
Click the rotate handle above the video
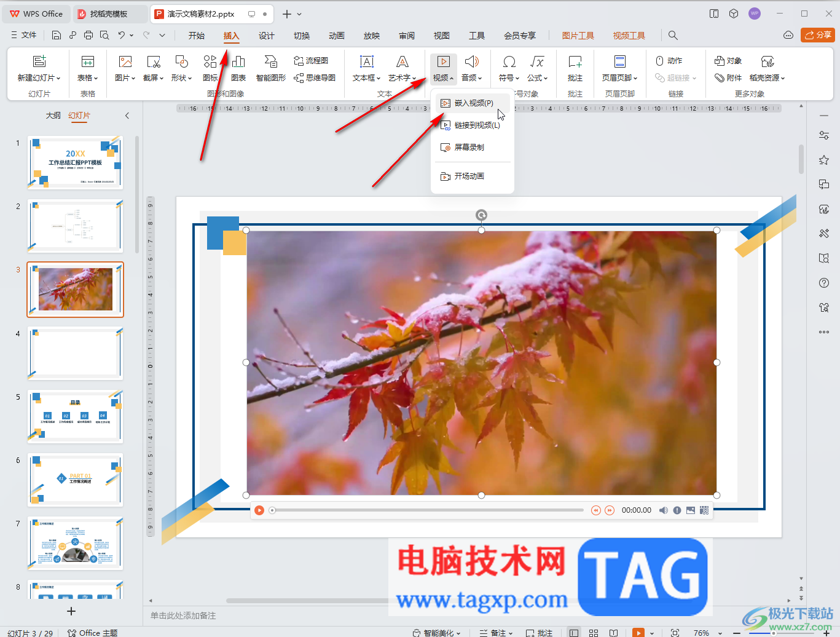[481, 215]
